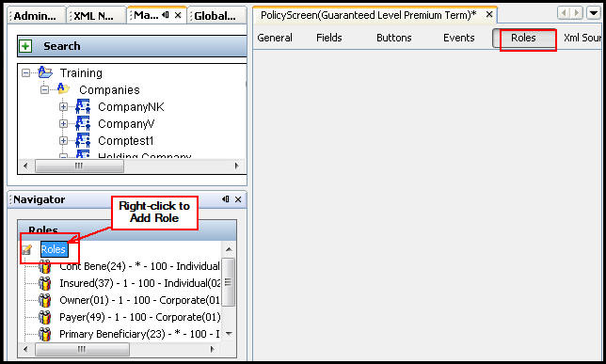Click the Comptest1 company icon
The image size is (606, 364).
[x=83, y=141]
